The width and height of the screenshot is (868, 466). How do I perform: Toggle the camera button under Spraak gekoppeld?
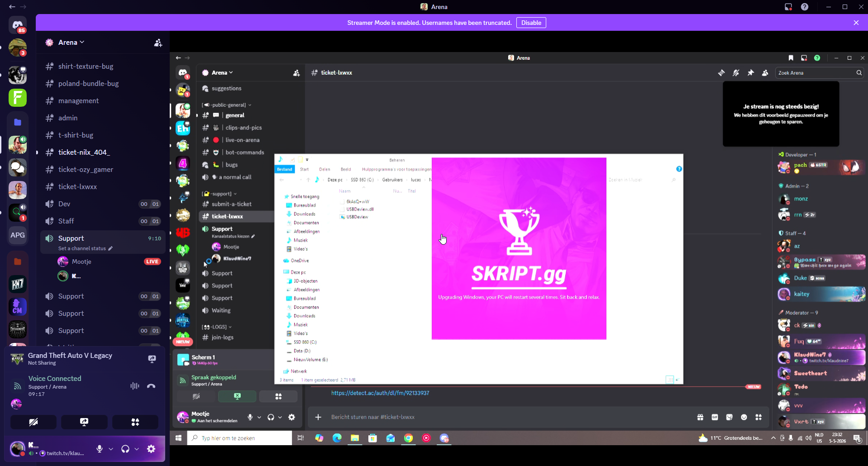(x=196, y=396)
